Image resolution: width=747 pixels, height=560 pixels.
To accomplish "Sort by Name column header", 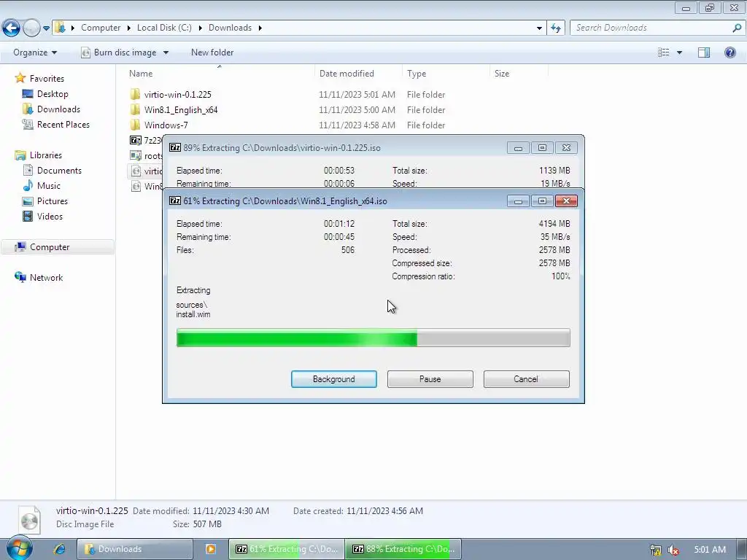I will tap(141, 74).
